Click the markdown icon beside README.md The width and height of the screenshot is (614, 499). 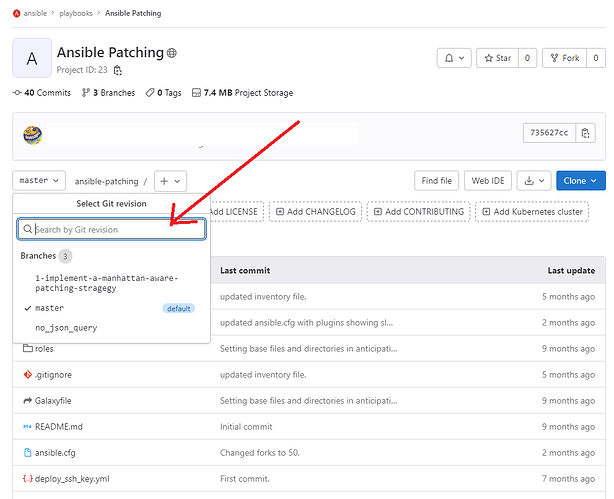point(27,427)
